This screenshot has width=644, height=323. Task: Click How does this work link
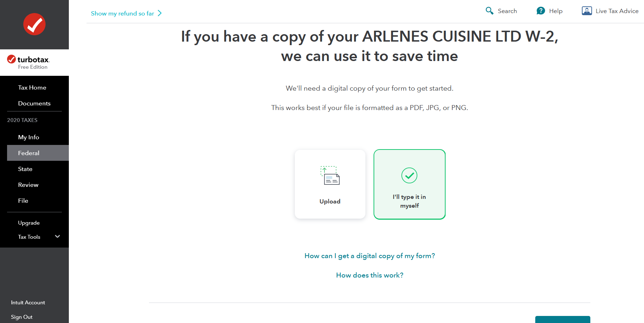pyautogui.click(x=369, y=275)
